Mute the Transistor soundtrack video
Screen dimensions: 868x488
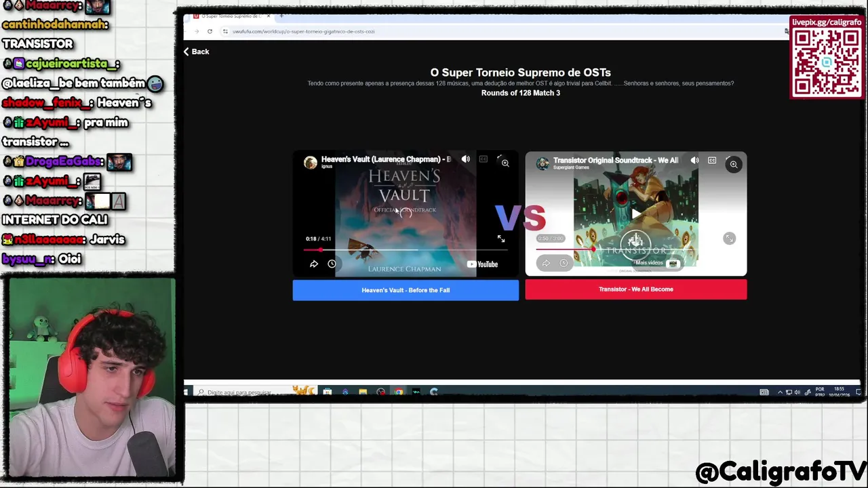[x=694, y=161]
